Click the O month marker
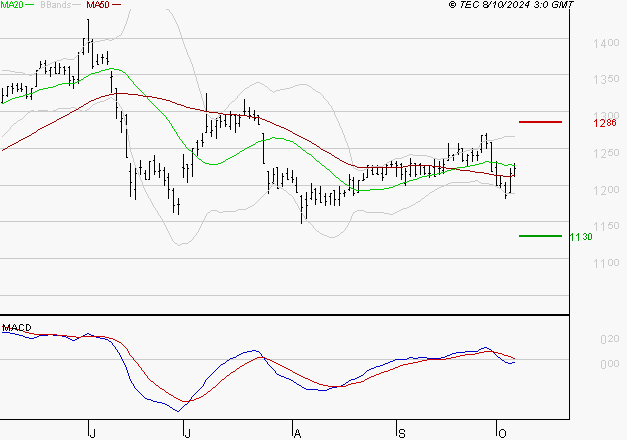This screenshot has height=440, width=627. coord(502,433)
